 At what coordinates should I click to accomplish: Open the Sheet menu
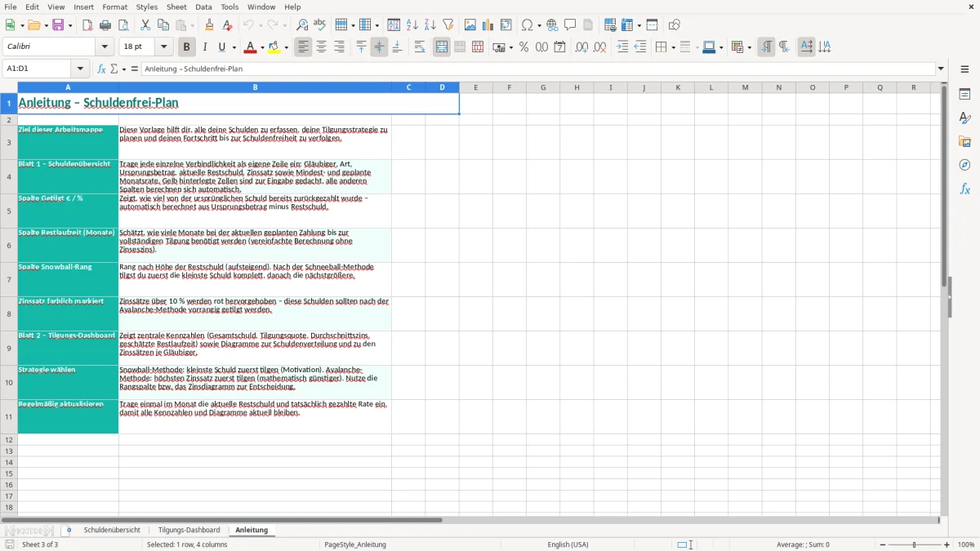coord(176,7)
